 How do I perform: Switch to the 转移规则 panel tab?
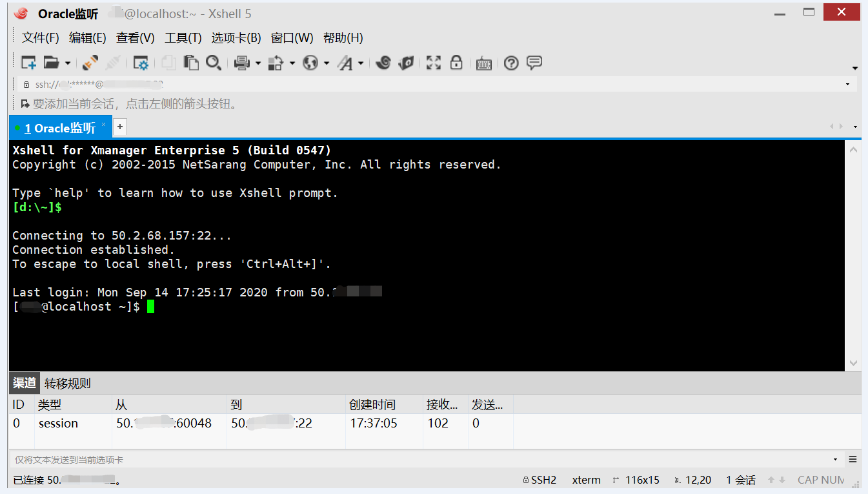click(68, 383)
